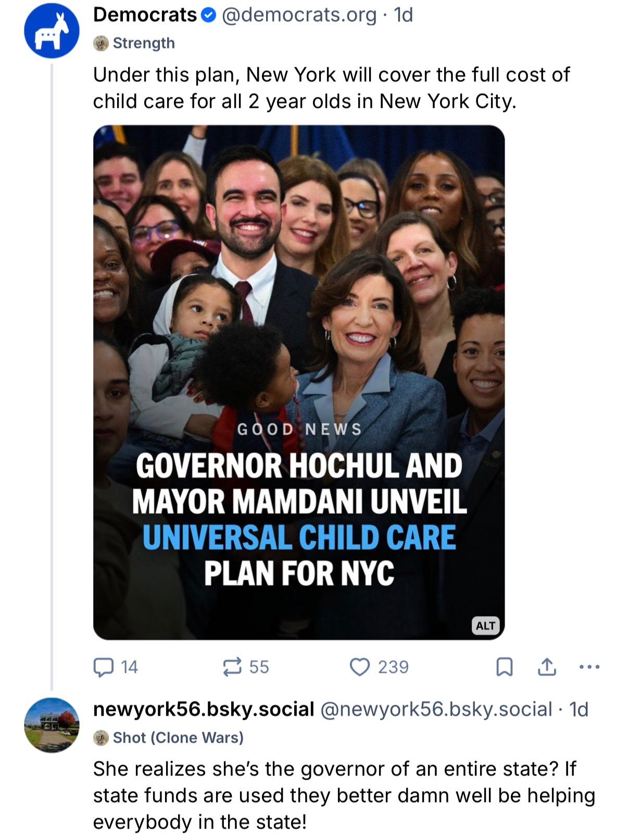This screenshot has height=840, width=628.
Task: Open the reply text about state funds
Action: (x=344, y=795)
